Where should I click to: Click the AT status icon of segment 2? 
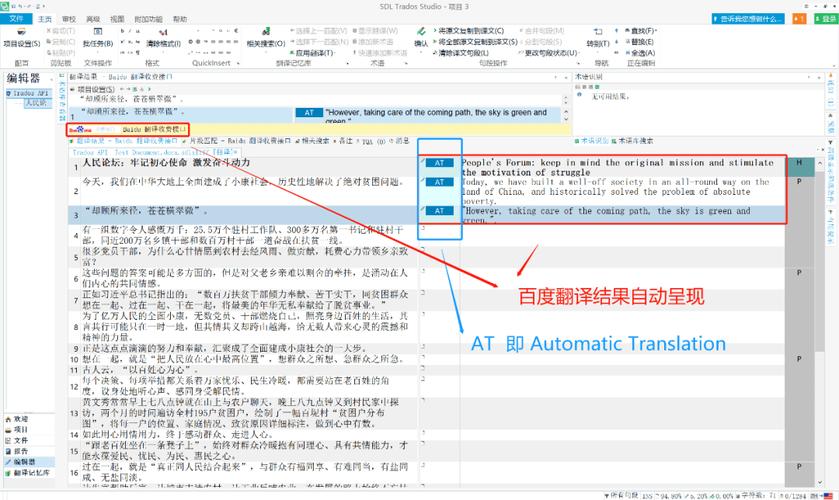tap(439, 182)
